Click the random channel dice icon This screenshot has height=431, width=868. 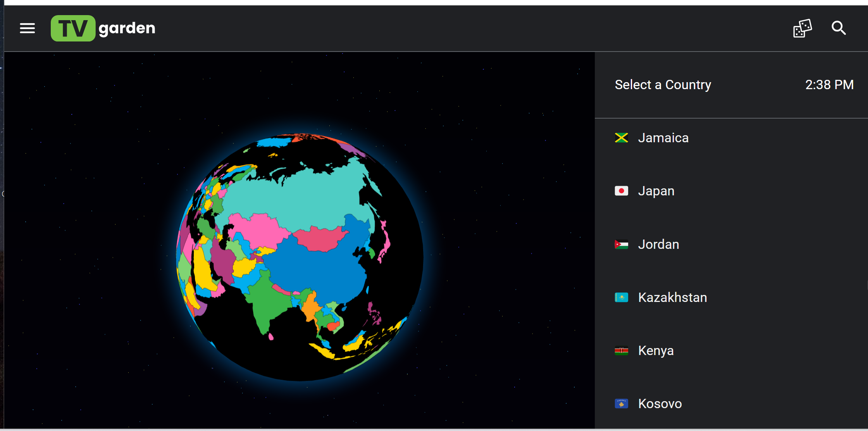pos(802,28)
